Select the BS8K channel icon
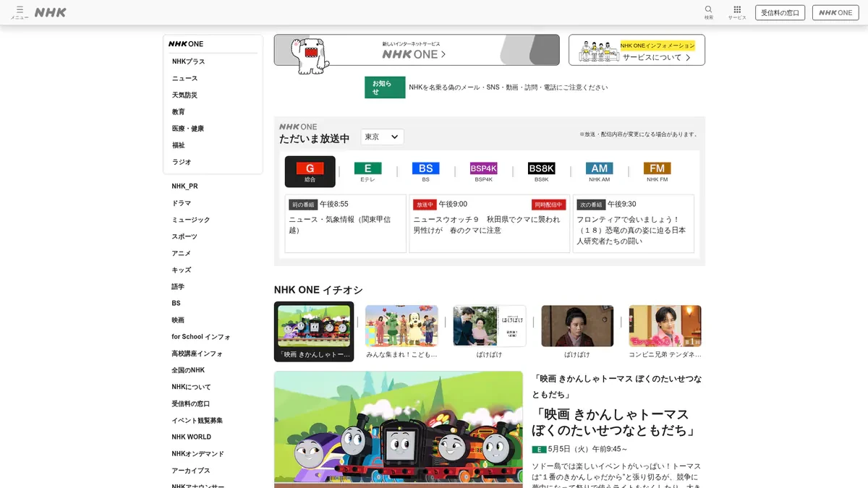Screen dimensions: 868x488 [541, 171]
